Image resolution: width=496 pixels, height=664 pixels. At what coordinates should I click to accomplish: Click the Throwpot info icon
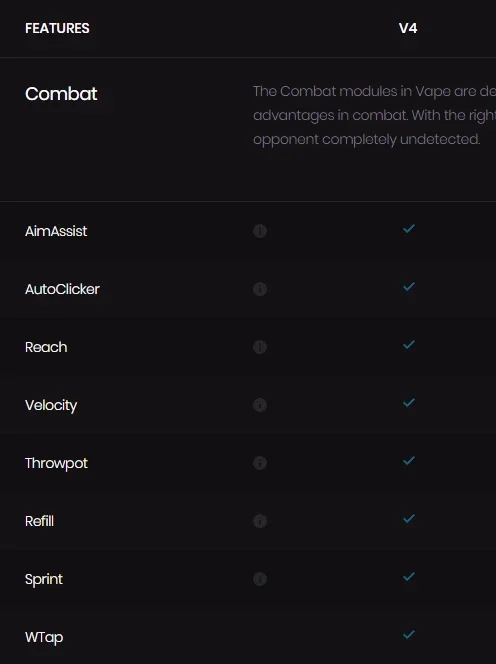point(260,463)
